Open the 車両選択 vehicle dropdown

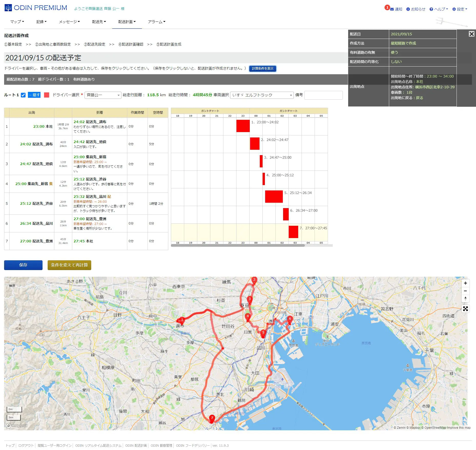point(262,95)
